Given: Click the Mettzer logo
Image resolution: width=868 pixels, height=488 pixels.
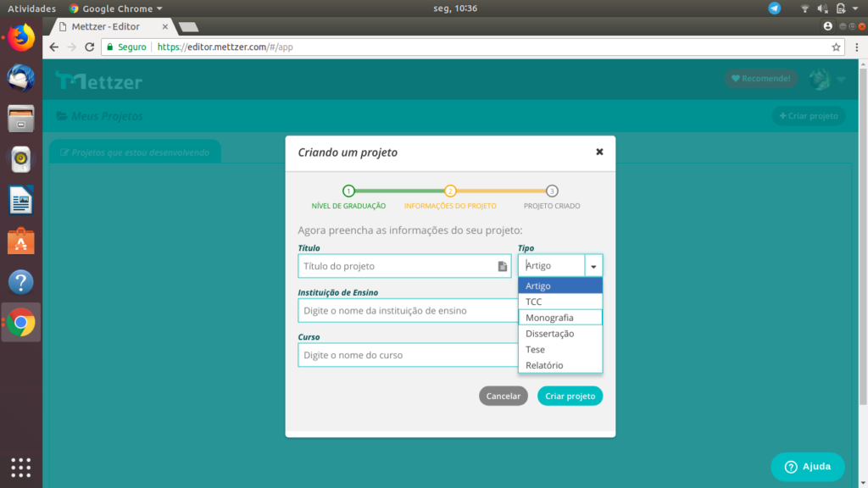Looking at the screenshot, I should (99, 81).
